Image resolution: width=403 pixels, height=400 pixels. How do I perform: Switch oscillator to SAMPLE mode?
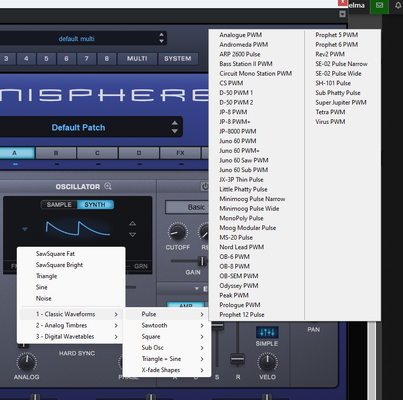(x=59, y=205)
